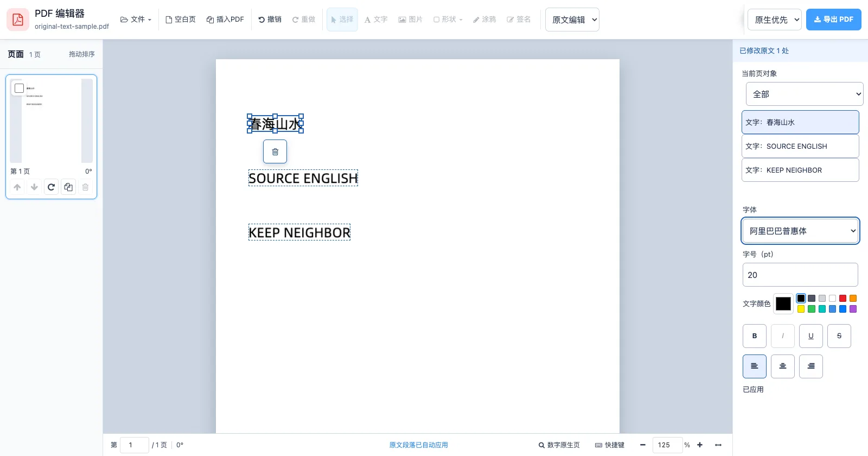The width and height of the screenshot is (868, 456).
Task: Align text left
Action: point(755,366)
